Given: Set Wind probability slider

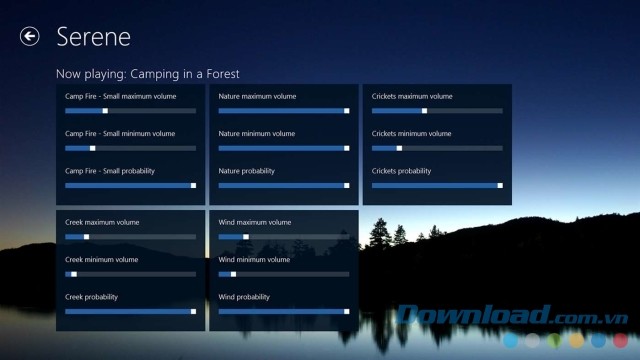Looking at the screenshot, I should pyautogui.click(x=284, y=311).
